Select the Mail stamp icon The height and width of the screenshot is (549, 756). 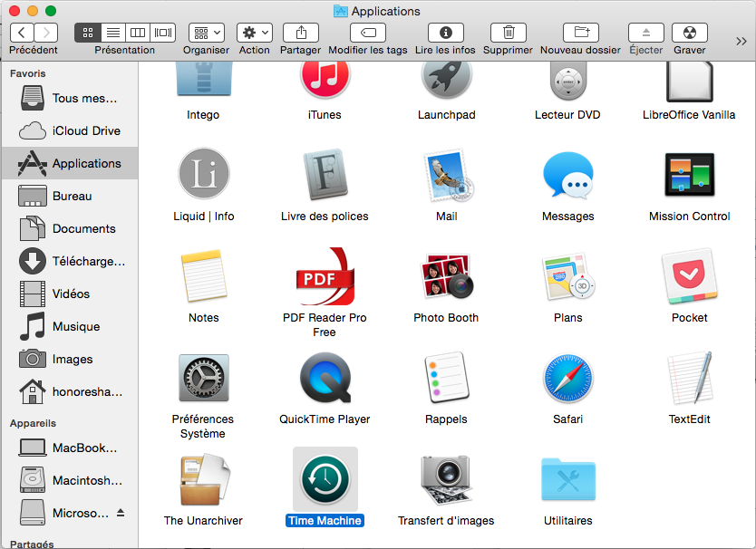[448, 175]
